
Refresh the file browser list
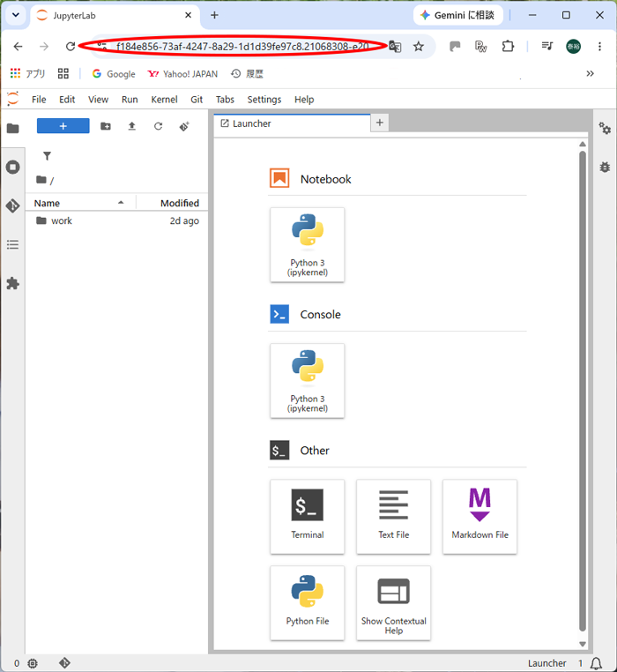click(x=158, y=126)
